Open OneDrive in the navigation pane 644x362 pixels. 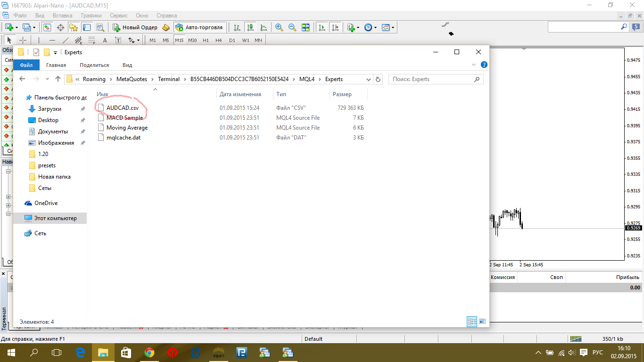coord(46,203)
